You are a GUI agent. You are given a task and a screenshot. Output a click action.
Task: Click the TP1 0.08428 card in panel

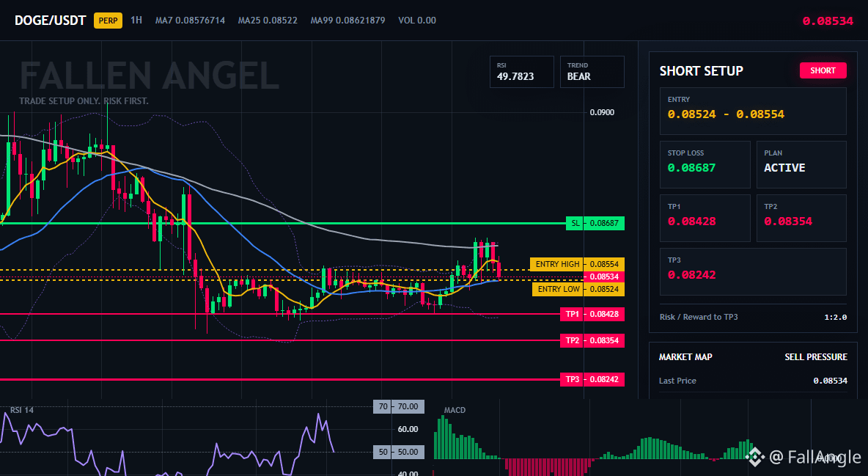click(x=705, y=218)
